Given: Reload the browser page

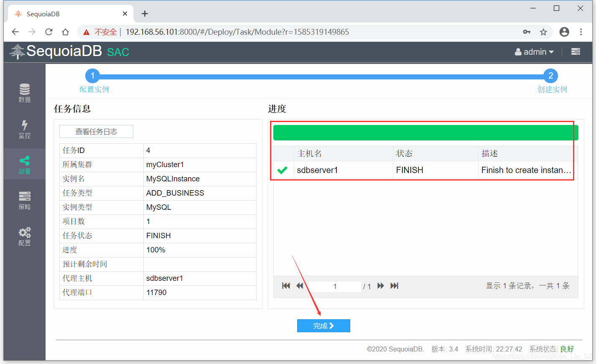Looking at the screenshot, I should coord(49,32).
